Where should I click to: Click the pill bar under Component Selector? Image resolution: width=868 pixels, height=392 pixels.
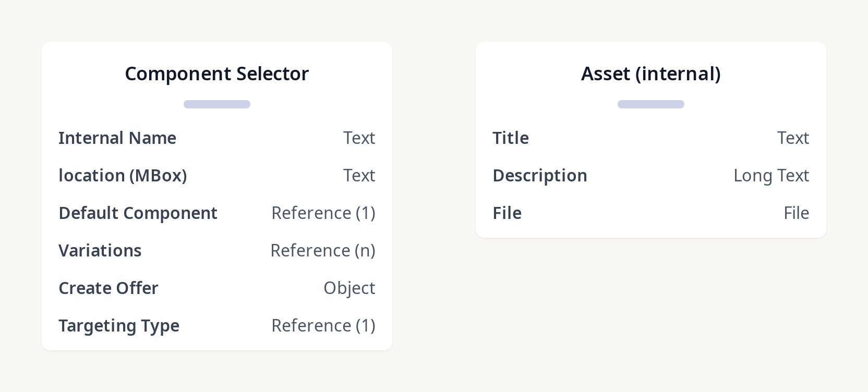(x=216, y=104)
